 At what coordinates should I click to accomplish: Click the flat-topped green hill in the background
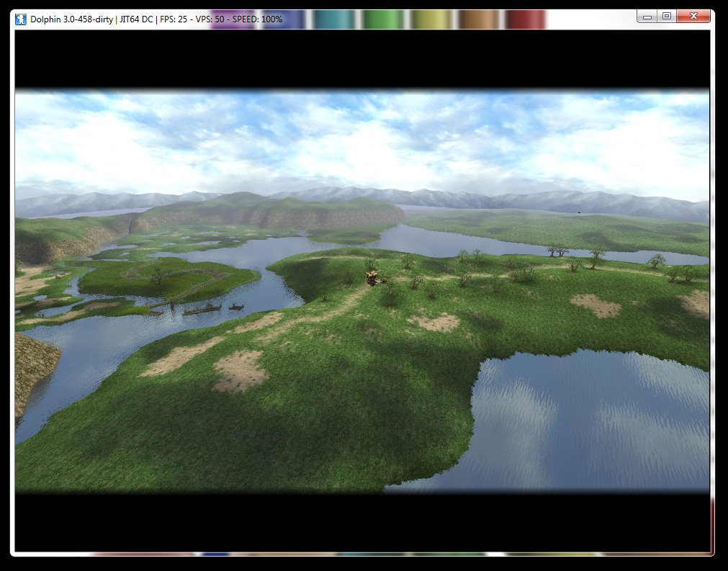(266, 212)
